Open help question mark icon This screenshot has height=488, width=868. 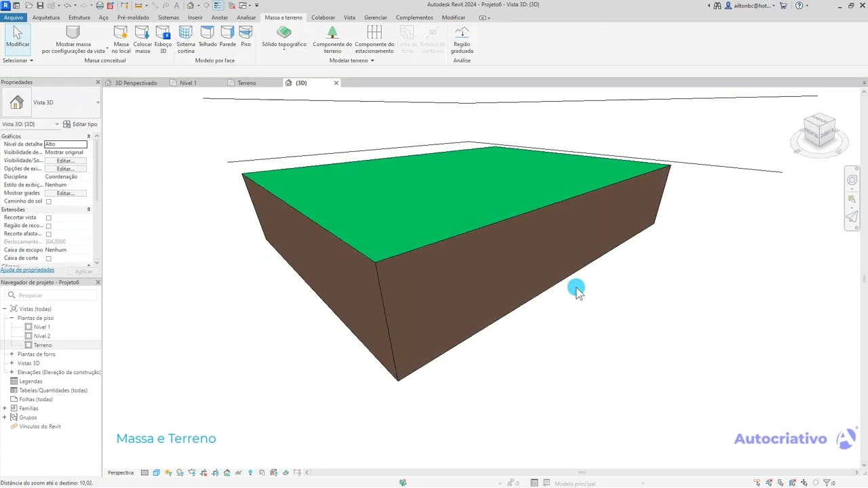pyautogui.click(x=800, y=5)
